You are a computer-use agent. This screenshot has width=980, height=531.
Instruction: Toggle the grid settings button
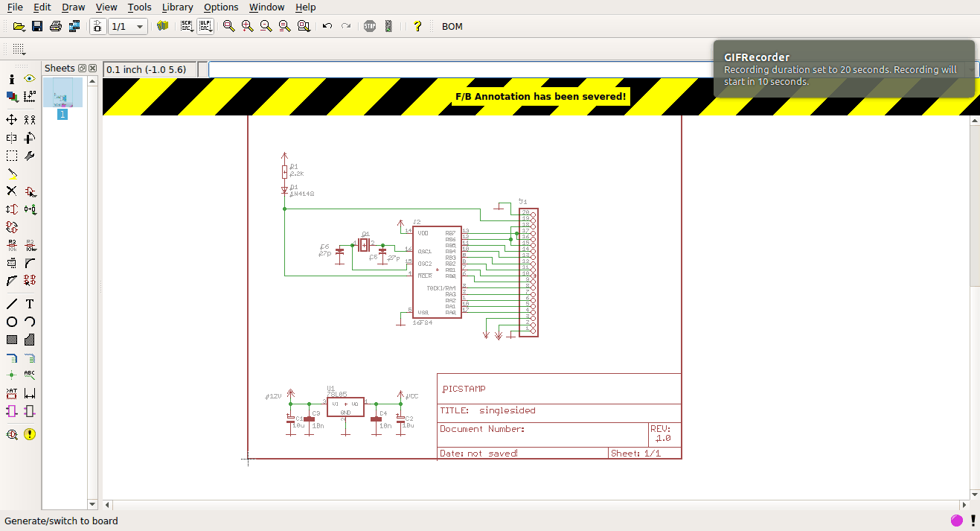pyautogui.click(x=19, y=49)
